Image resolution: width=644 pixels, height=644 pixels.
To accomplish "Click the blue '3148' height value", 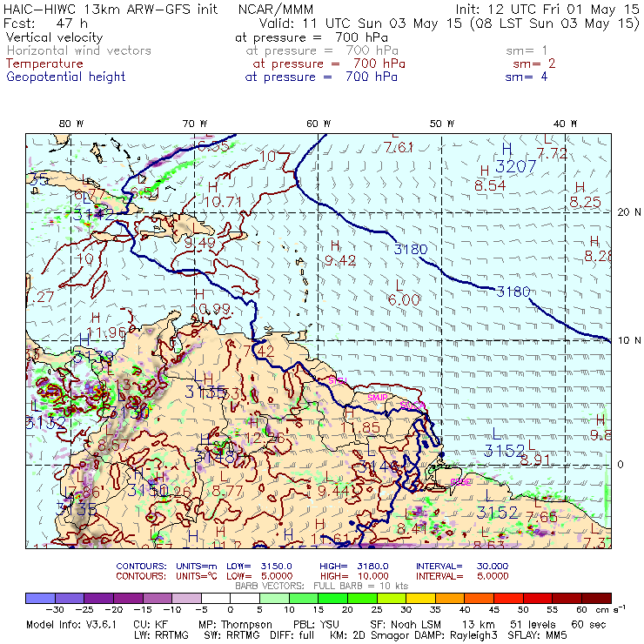I will (215, 456).
